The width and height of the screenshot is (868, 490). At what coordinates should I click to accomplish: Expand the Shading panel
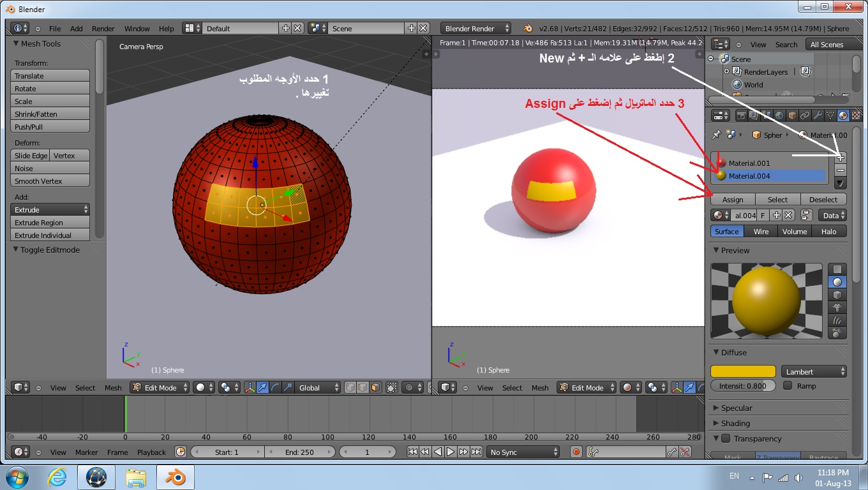[x=735, y=423]
